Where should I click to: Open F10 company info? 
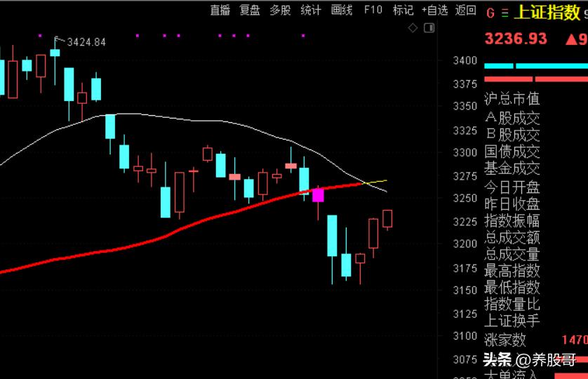373,10
